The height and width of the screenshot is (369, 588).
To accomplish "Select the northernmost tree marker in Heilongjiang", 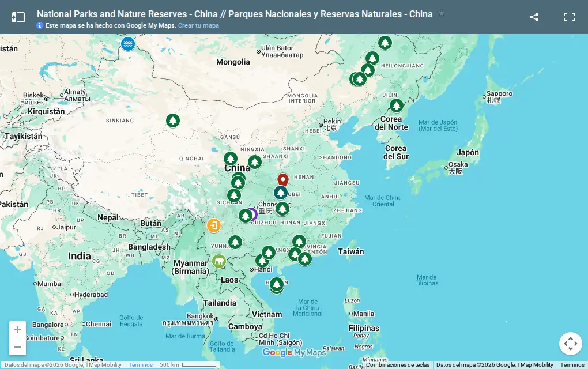I will click(x=385, y=43).
